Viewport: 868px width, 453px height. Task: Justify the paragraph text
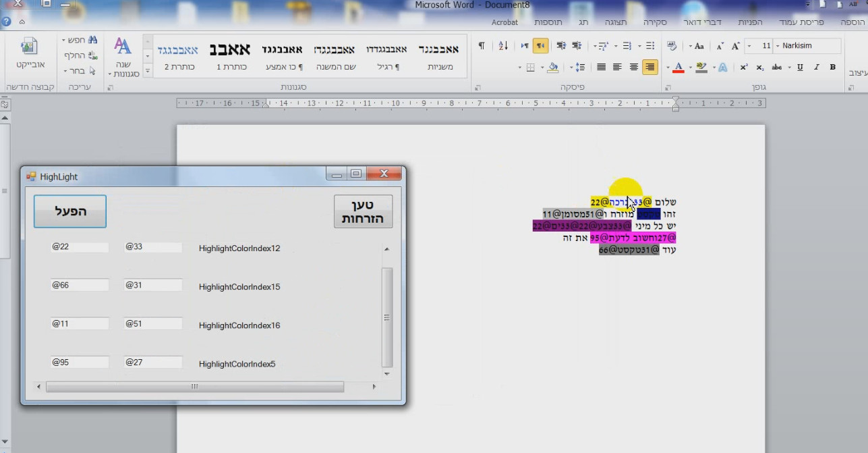coord(601,68)
